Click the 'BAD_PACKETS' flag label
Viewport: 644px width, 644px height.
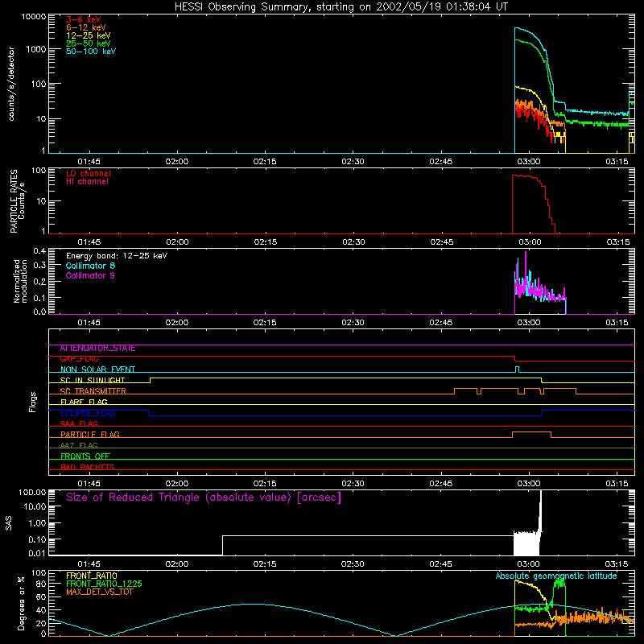(88, 468)
